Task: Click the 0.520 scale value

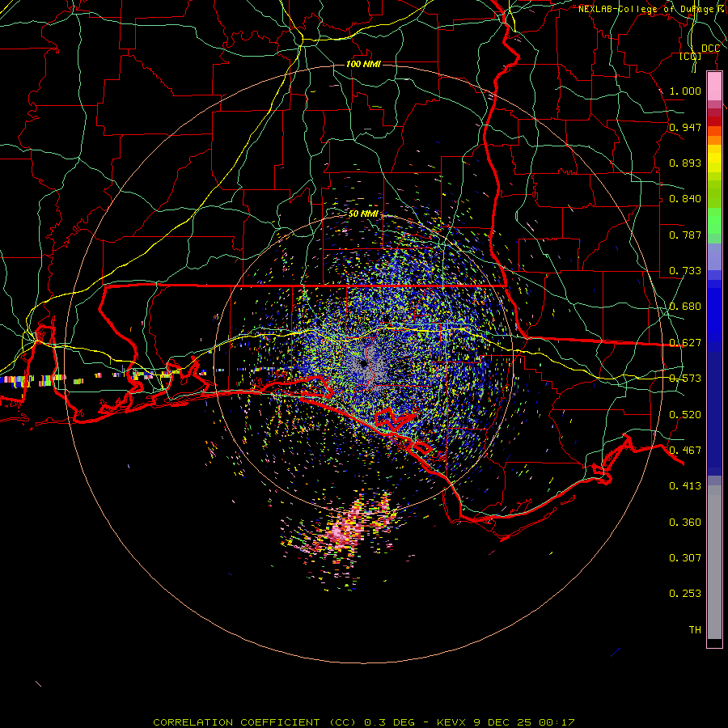Action: coord(685,415)
